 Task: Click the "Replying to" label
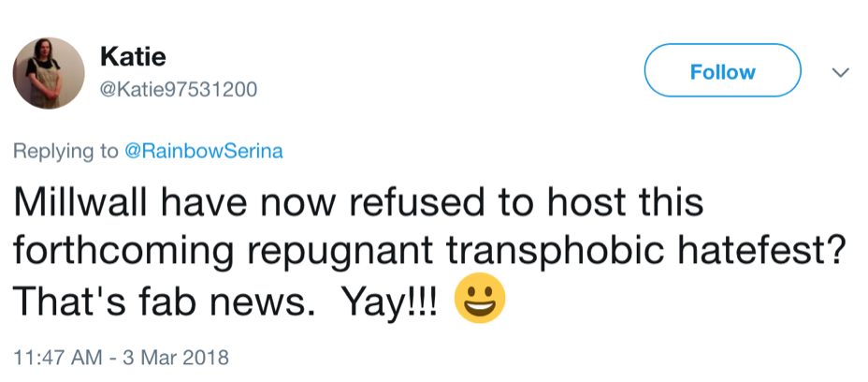pyautogui.click(x=65, y=152)
